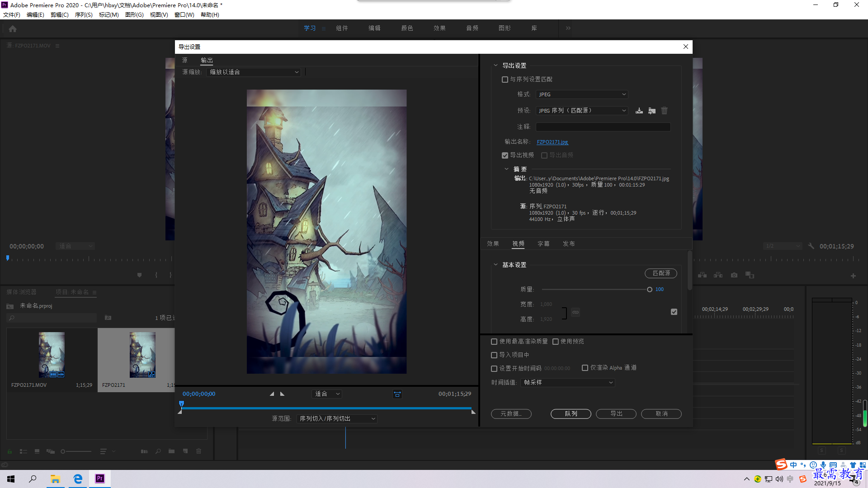
Task: Click the set in point triangle icon
Action: 272,394
